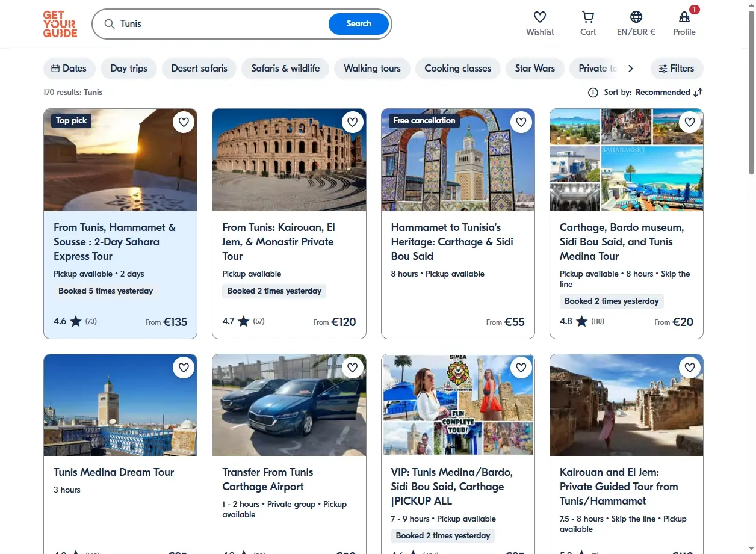Open 'Carthage, Bardo museum, Sidi Bou Said' title
This screenshot has width=756, height=554.
coord(622,242)
